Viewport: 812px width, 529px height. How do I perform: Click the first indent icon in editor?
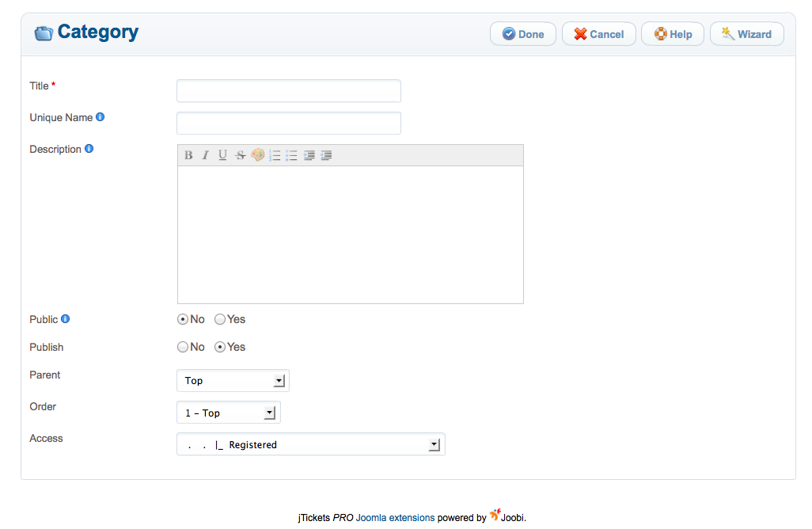[309, 155]
